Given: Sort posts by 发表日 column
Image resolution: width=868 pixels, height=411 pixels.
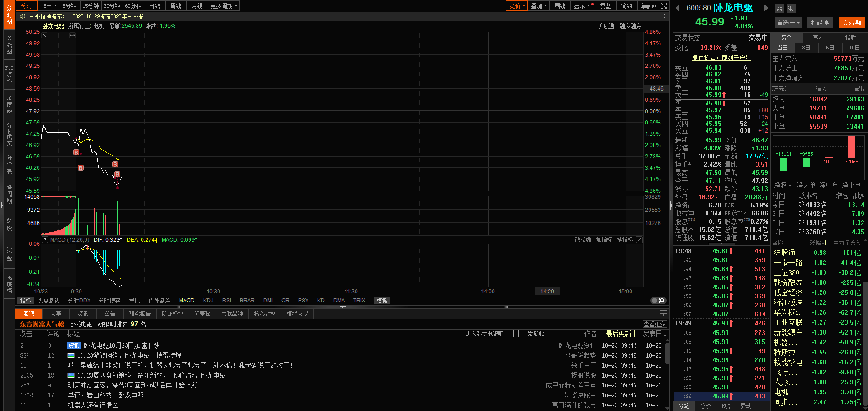Looking at the screenshot, I should [655, 334].
